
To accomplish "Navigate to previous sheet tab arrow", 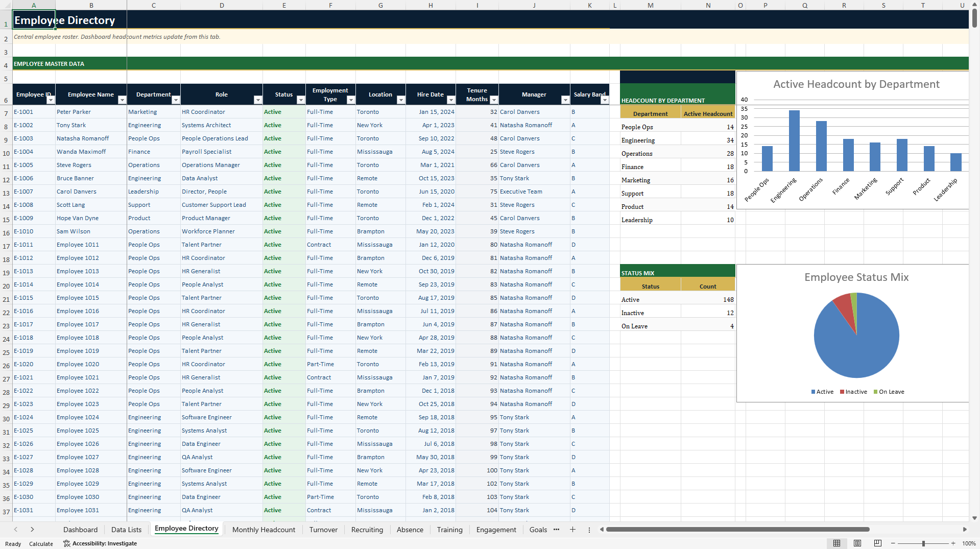I will [16, 530].
